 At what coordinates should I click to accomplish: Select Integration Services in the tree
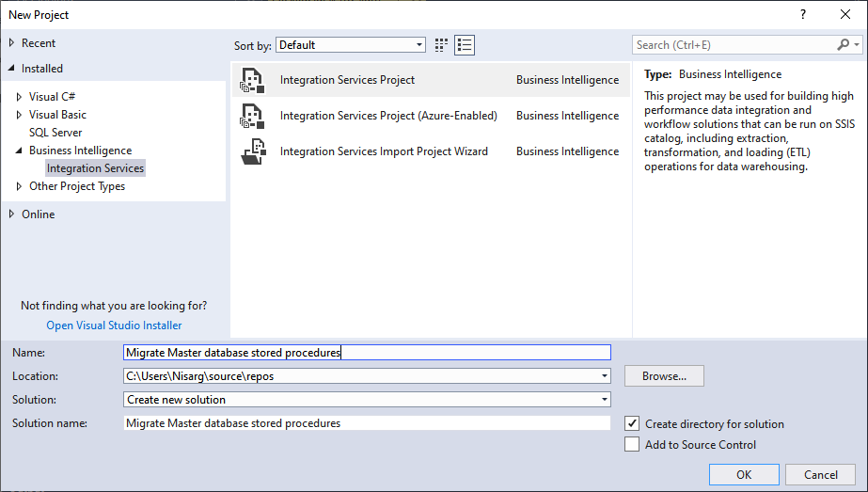point(95,168)
